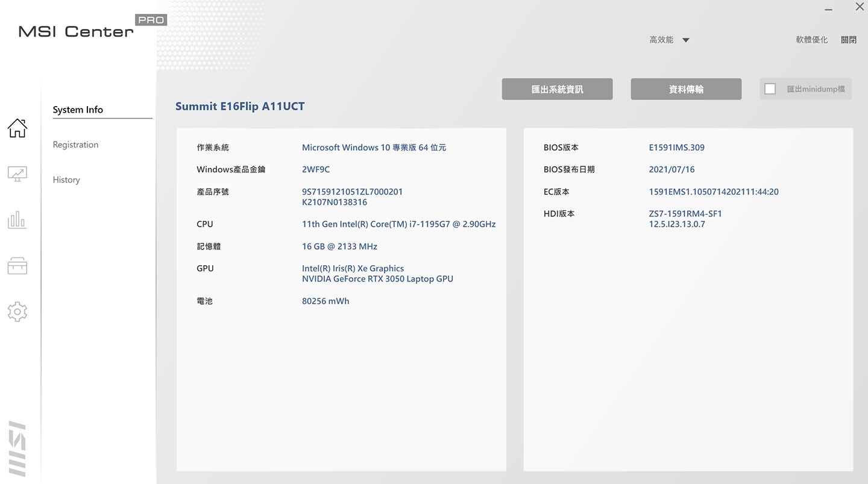Switch to the Registration tab

[75, 145]
